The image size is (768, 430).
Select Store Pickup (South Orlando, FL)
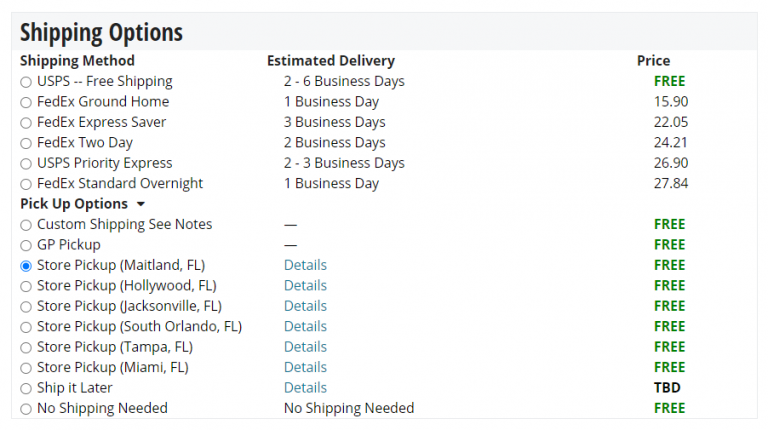[x=26, y=327]
